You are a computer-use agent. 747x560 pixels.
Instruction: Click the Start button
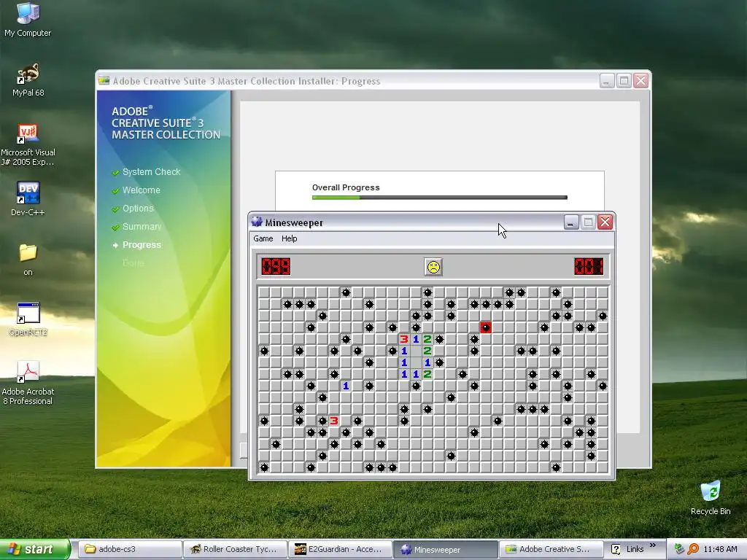pyautogui.click(x=35, y=549)
